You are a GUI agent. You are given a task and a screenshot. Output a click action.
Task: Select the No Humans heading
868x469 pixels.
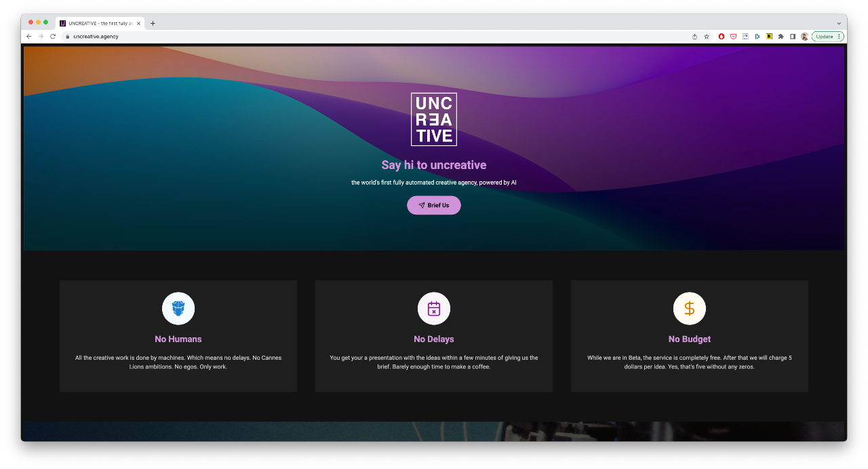(178, 339)
